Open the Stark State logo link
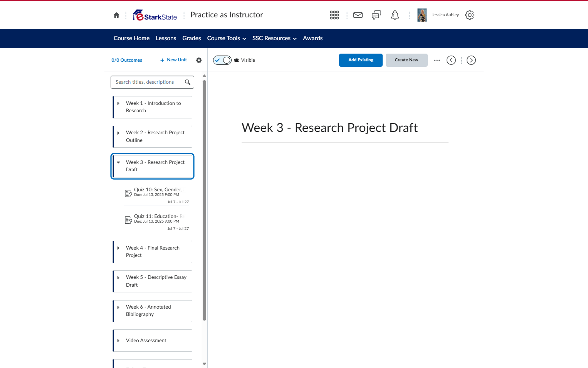Screen dimensions: 588x368 point(155,15)
